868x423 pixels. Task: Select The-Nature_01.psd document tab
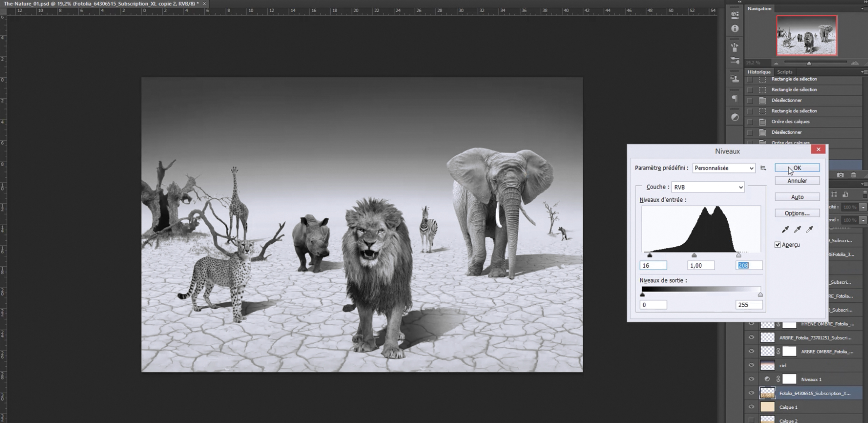click(x=101, y=3)
